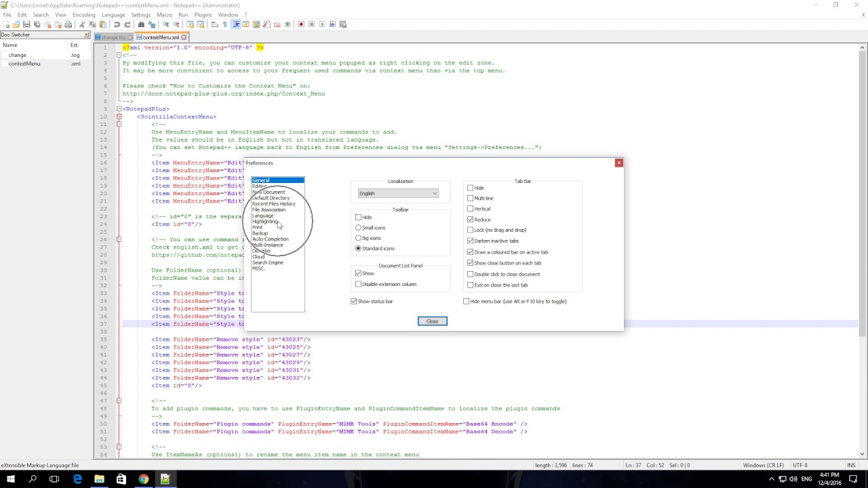Collapse the fold marker at line 11

click(x=119, y=124)
